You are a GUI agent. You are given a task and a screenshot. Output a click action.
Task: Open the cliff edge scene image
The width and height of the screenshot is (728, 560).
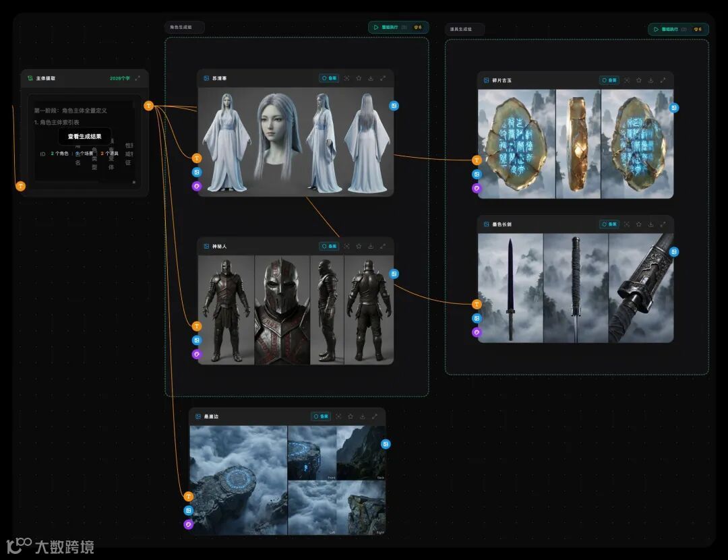point(287,480)
